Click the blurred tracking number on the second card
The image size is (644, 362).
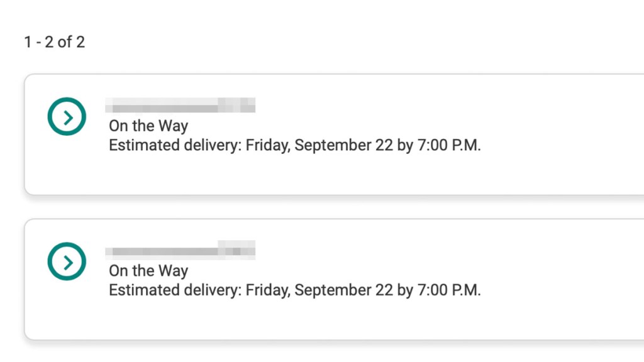[182, 251]
